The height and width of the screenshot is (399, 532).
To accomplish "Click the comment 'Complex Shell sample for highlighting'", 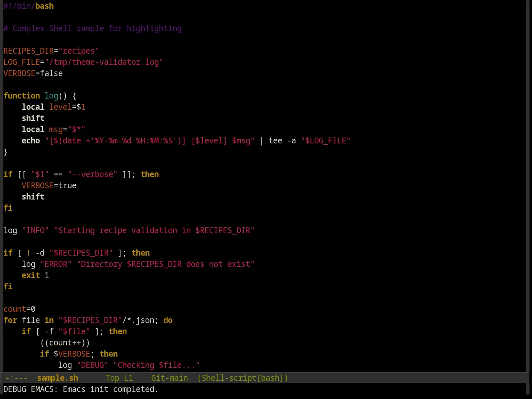I will click(97, 28).
